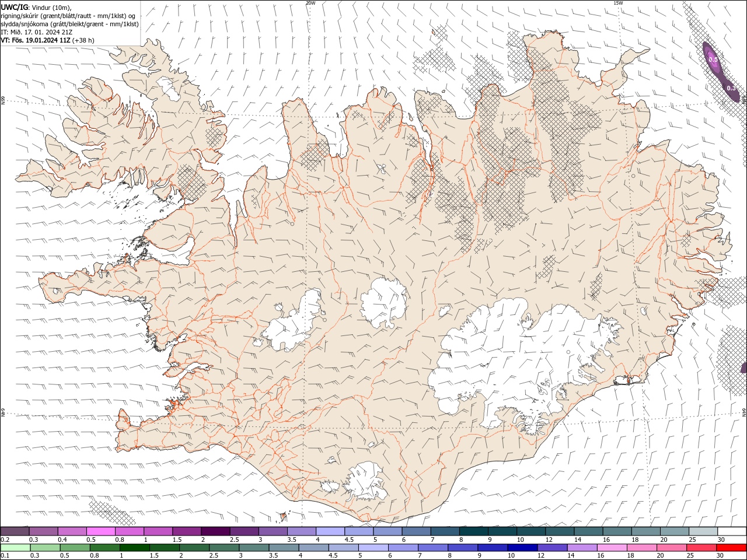Click the deep blue swatch between 10 and 12
The image size is (747, 560).
coord(523,548)
